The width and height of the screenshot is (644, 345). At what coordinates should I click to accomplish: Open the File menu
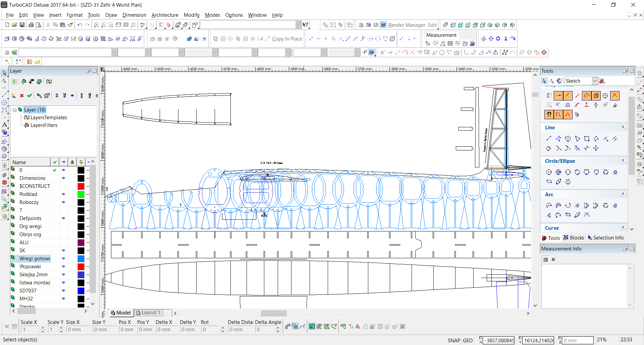10,15
